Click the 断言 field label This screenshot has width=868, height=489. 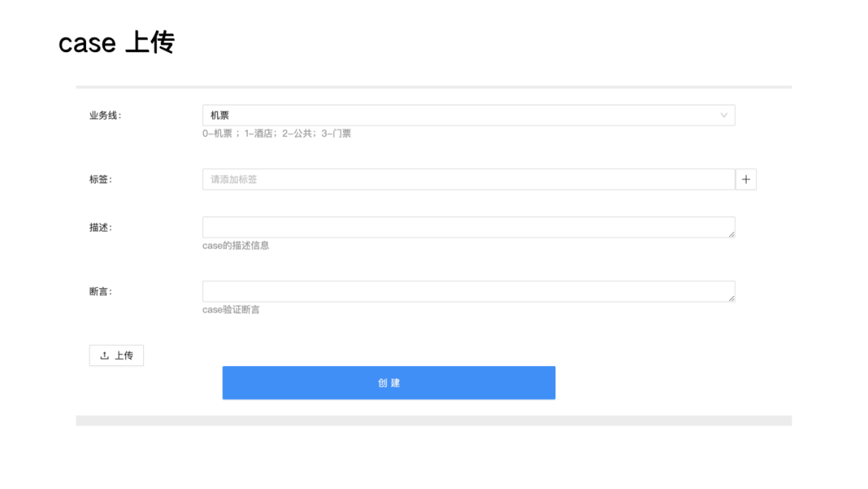coord(100,292)
